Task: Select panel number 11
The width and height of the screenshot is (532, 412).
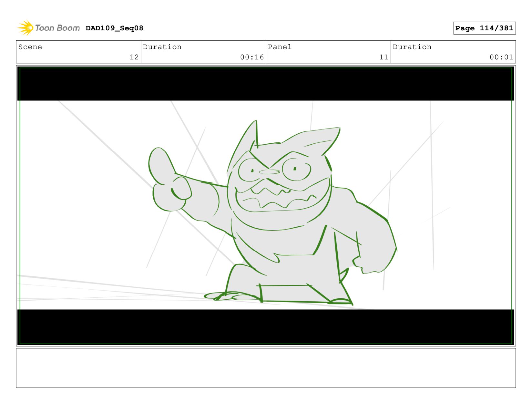Action: (x=384, y=57)
